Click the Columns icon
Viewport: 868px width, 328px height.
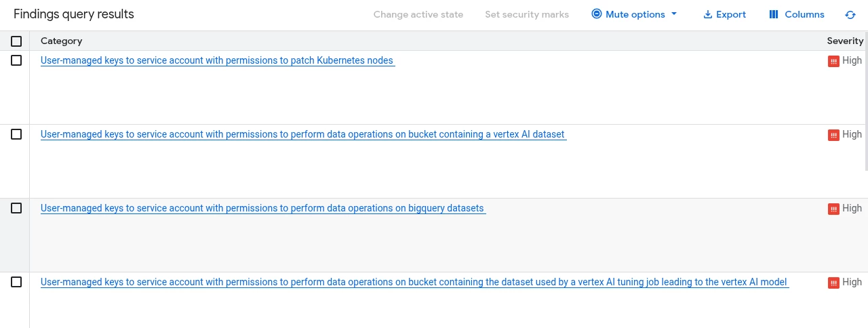pos(774,15)
